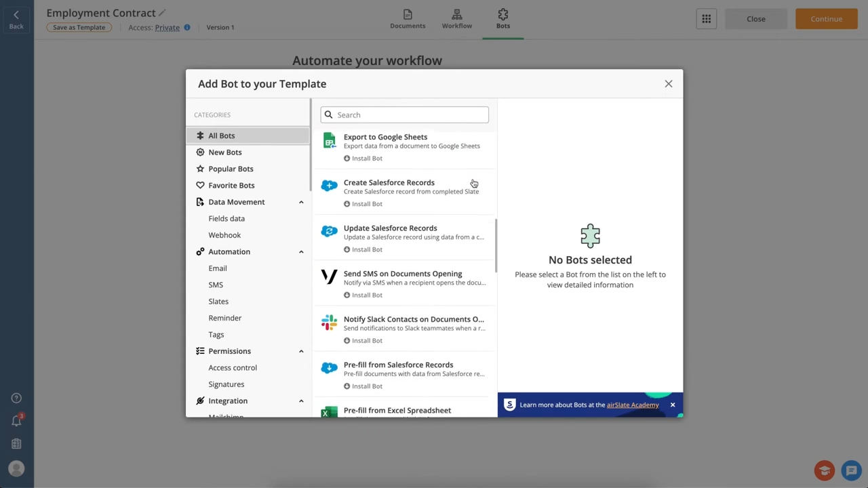Collapse the Data Movement category
Screen dimensions: 868x488
click(301, 202)
